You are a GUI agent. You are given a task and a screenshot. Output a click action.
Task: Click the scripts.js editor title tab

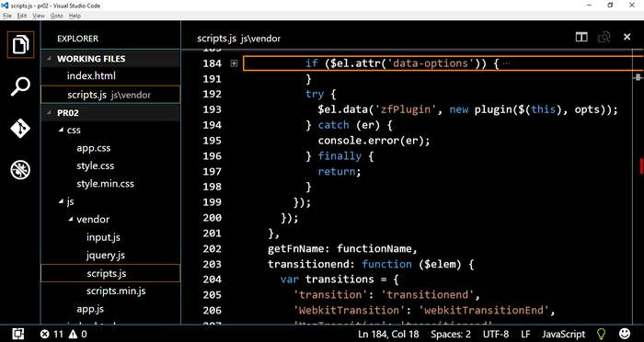238,39
